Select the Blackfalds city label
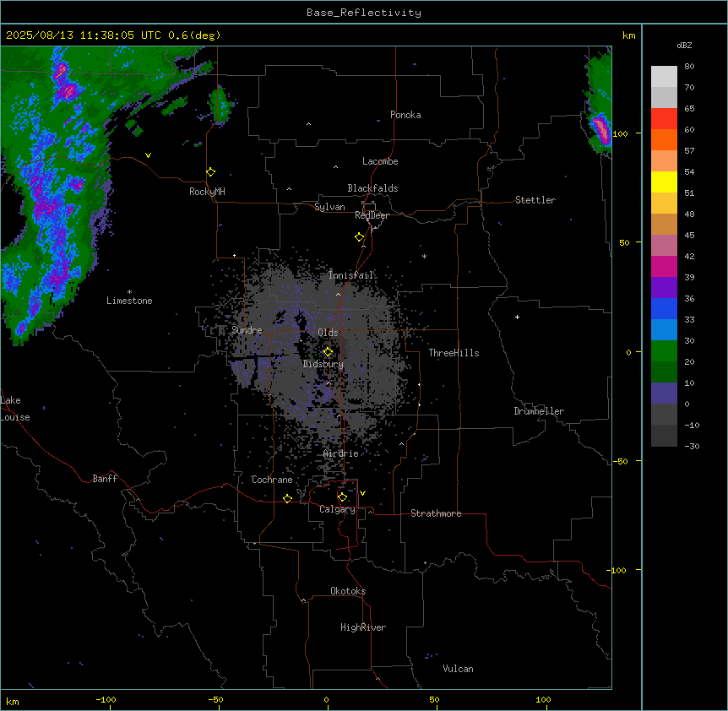The image size is (728, 711). 372,188
